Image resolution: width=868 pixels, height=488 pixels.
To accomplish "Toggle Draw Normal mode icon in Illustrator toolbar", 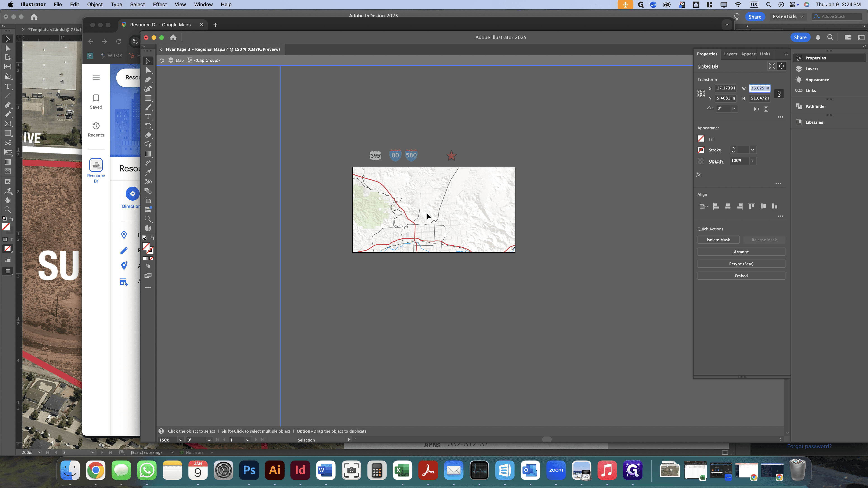I will pyautogui.click(x=148, y=266).
